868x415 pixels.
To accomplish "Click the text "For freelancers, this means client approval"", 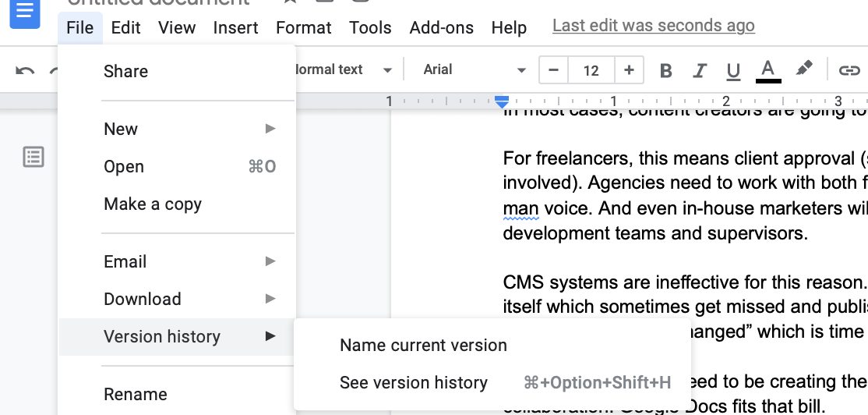I will [x=678, y=159].
